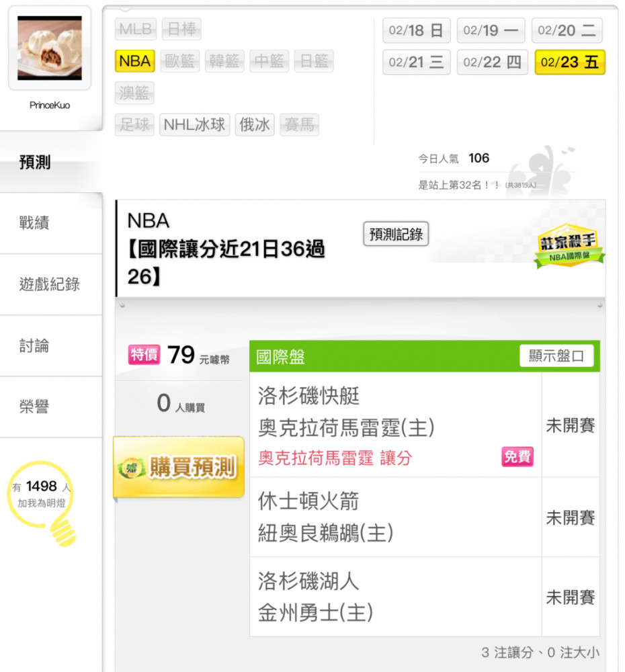The image size is (625, 672).
Task: Click the pink 免費 free tag
Action: point(517,457)
